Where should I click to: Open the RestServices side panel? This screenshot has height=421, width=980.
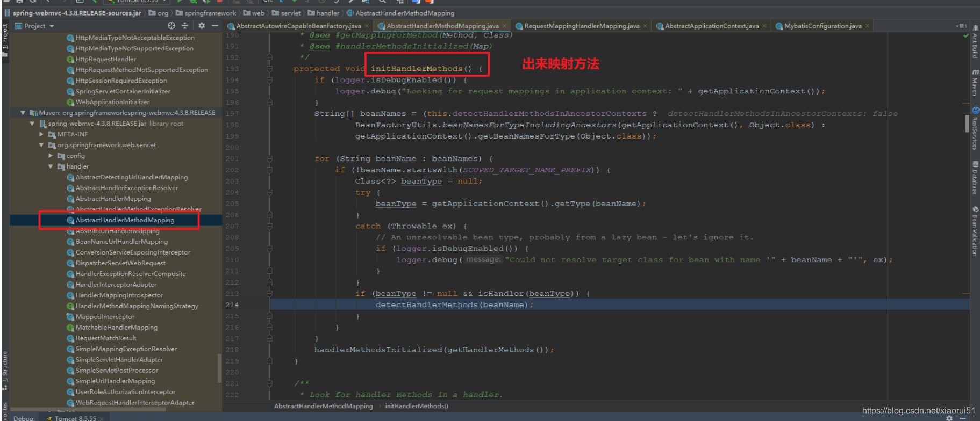[x=975, y=128]
